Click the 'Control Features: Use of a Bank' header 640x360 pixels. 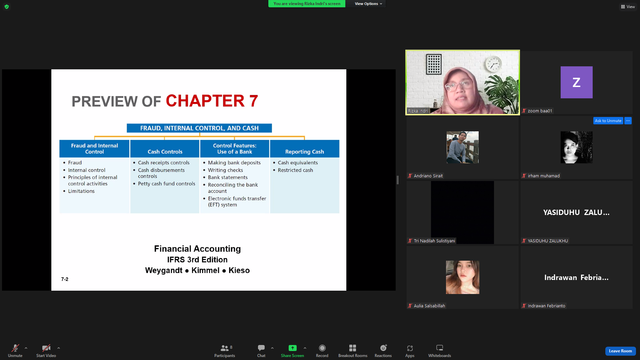pyautogui.click(x=234, y=149)
